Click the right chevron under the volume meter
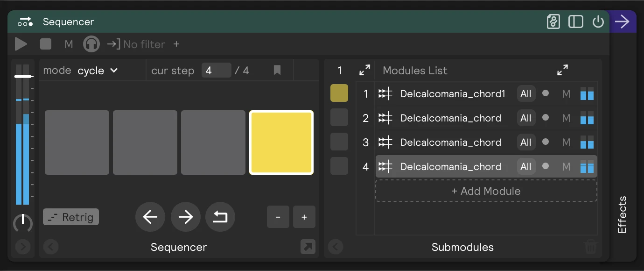 23,246
